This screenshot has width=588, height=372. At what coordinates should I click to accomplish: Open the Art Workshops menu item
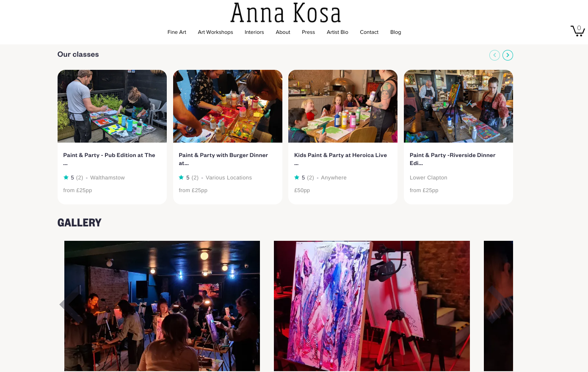[x=215, y=32]
